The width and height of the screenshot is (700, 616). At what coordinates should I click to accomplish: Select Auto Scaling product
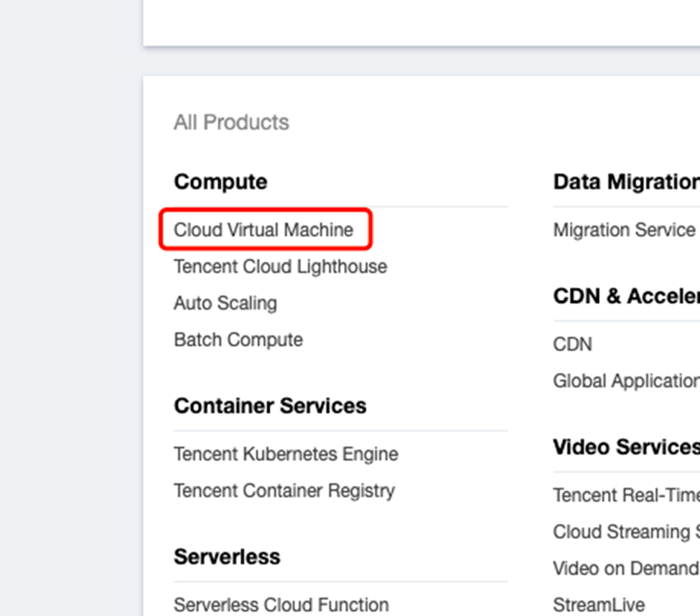click(x=225, y=304)
